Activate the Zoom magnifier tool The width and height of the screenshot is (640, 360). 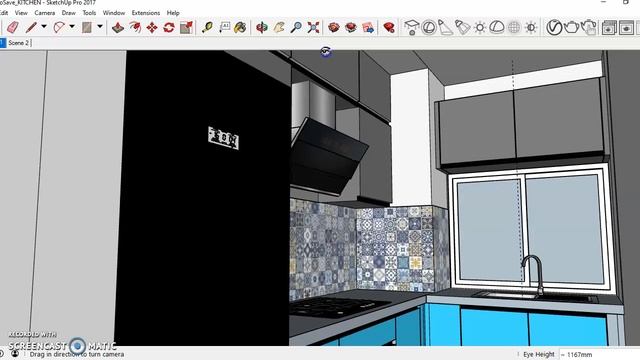[x=296, y=27]
